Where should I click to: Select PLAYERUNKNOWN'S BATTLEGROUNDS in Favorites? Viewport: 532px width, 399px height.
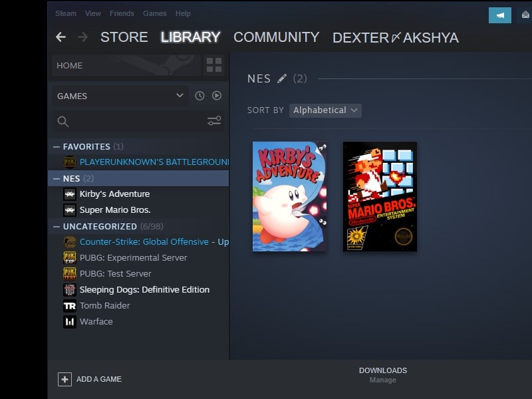pyautogui.click(x=154, y=162)
